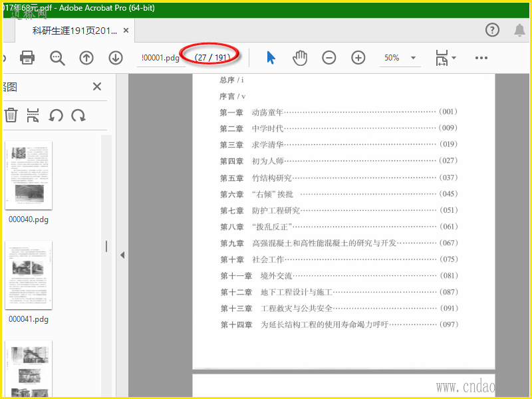Click contents entry 第二章 中学时代
The image size is (532, 399).
click(x=338, y=128)
